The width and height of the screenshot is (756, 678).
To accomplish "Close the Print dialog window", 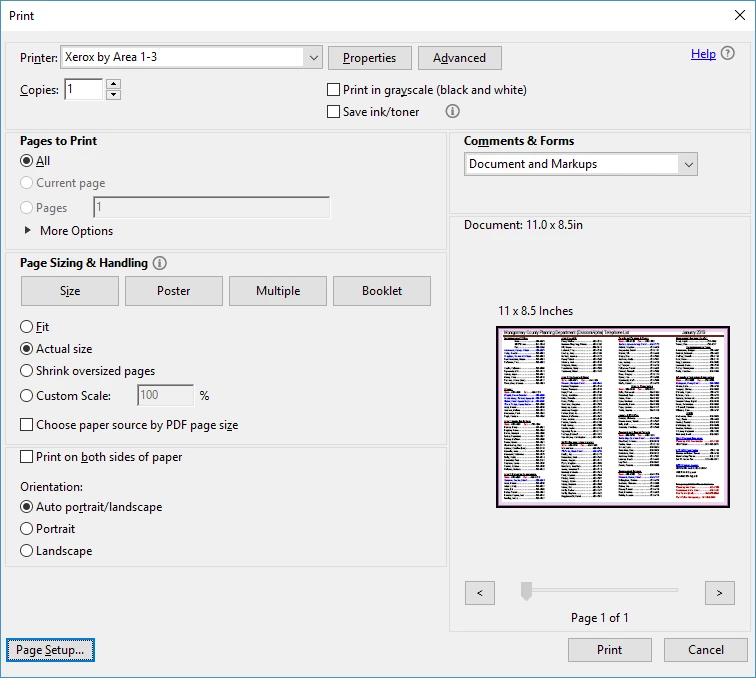I will (740, 15).
